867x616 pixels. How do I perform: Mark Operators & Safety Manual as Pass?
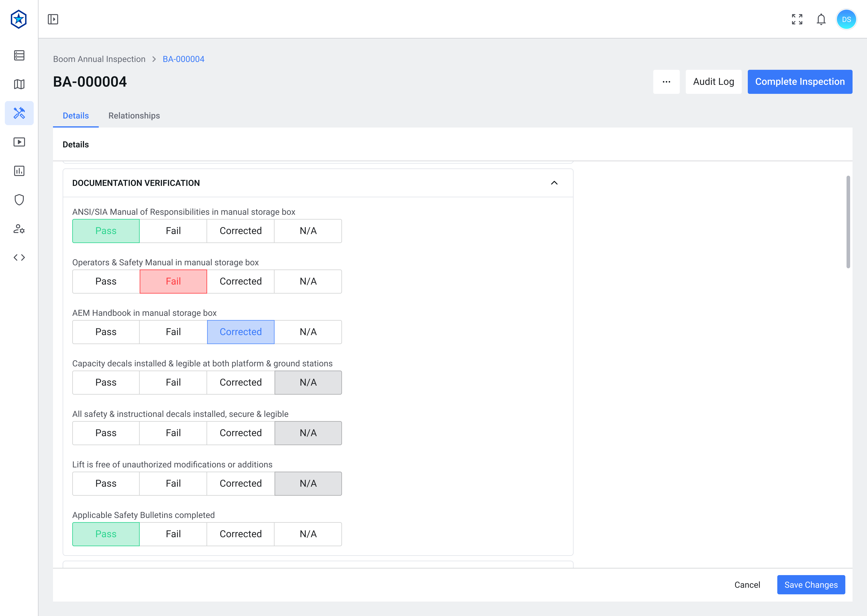106,282
